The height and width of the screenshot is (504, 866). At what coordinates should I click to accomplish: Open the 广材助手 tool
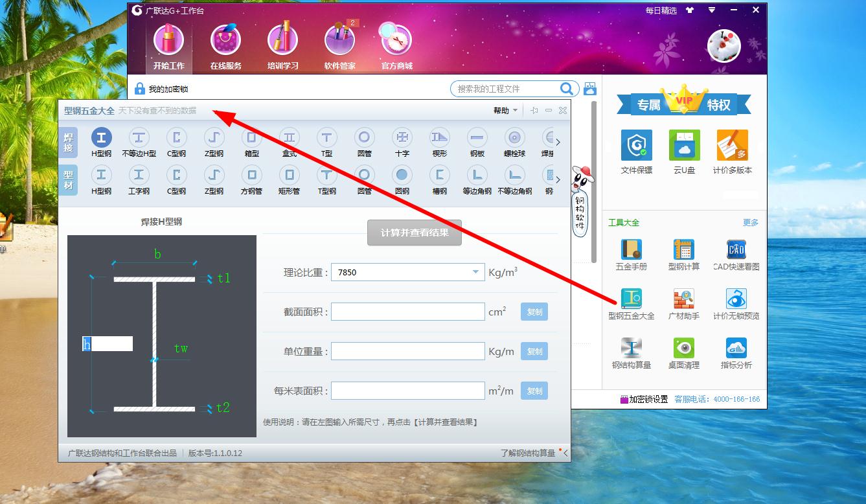pyautogui.click(x=683, y=304)
